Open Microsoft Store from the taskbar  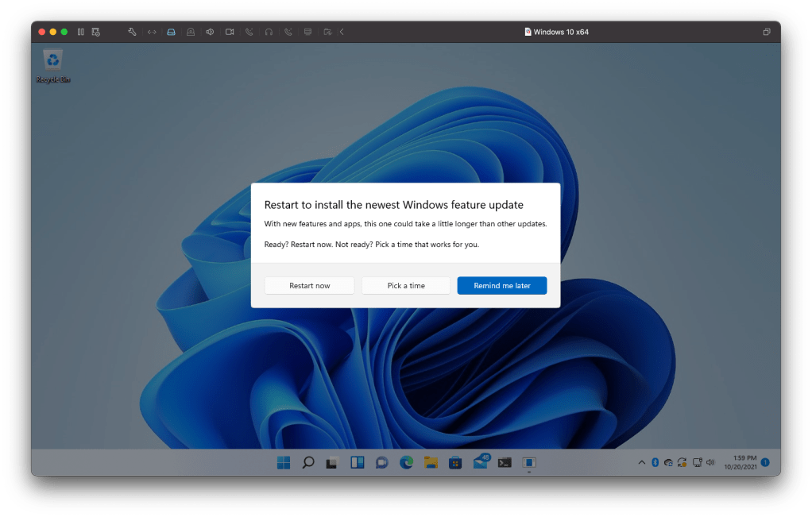coord(455,462)
